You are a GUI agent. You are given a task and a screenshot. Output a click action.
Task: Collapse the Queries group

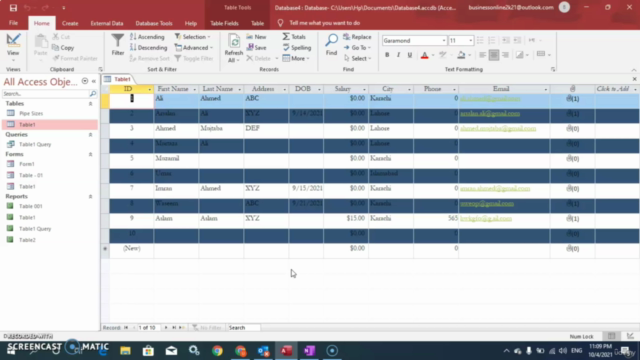coord(91,135)
